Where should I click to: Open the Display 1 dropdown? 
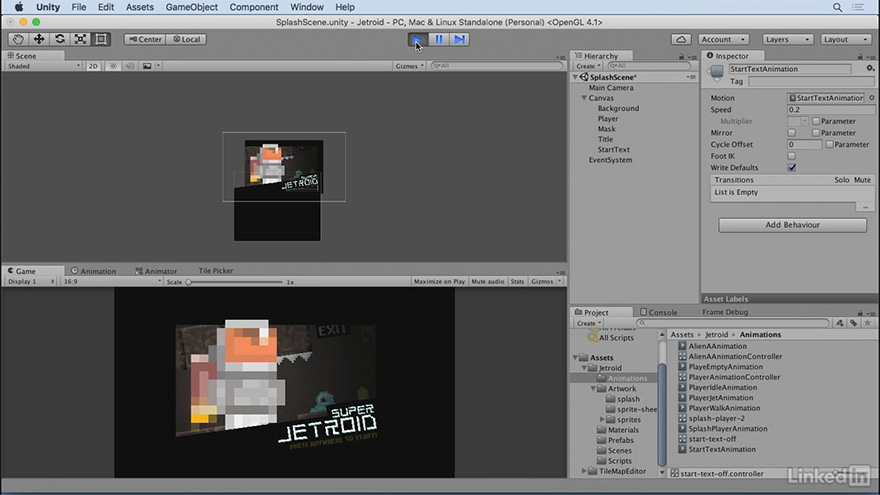coord(30,282)
